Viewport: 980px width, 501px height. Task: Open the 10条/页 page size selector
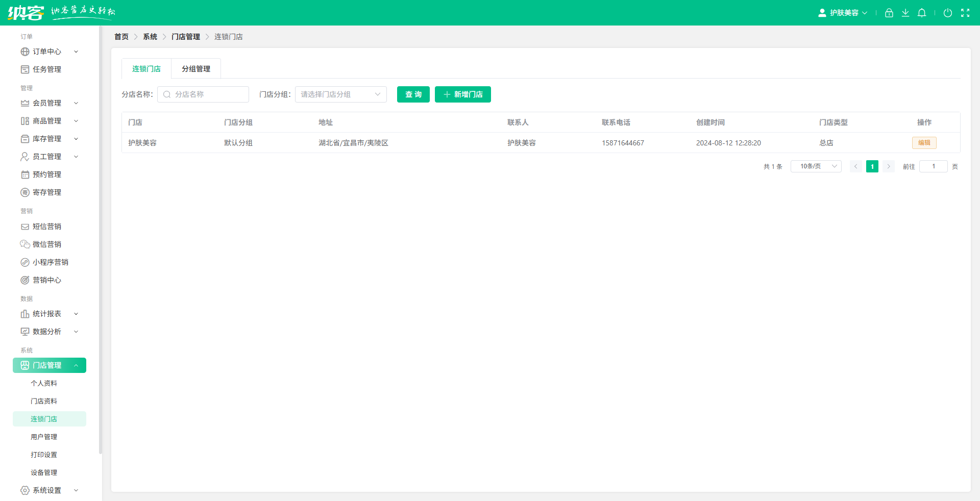pyautogui.click(x=815, y=166)
